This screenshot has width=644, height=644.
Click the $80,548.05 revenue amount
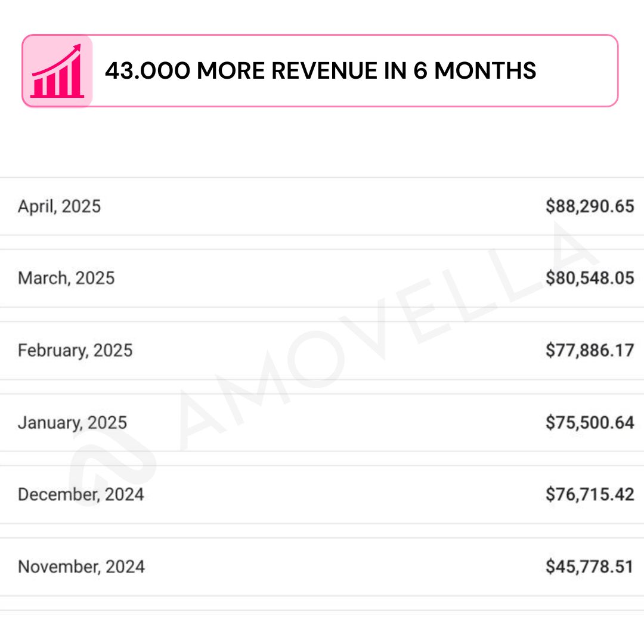click(x=590, y=278)
